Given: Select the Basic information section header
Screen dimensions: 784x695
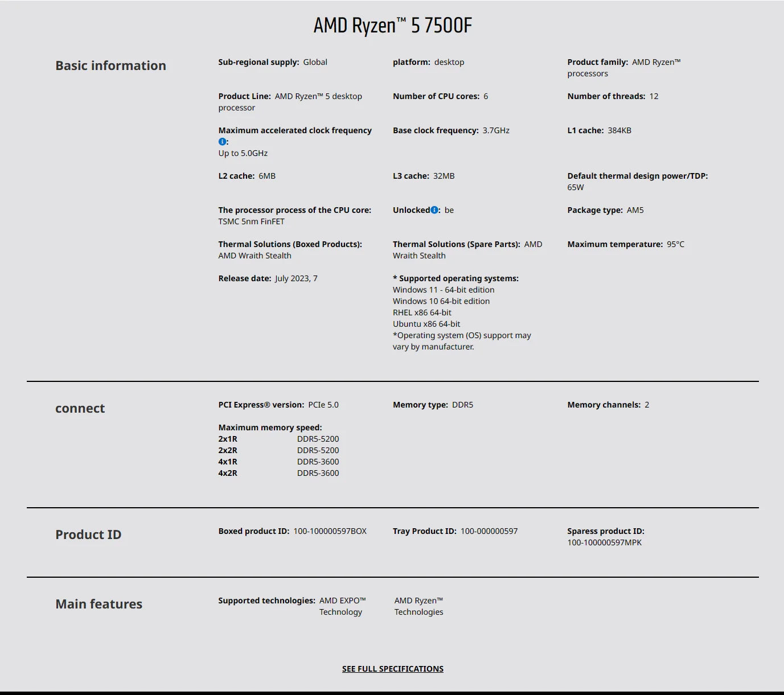Looking at the screenshot, I should tap(110, 65).
